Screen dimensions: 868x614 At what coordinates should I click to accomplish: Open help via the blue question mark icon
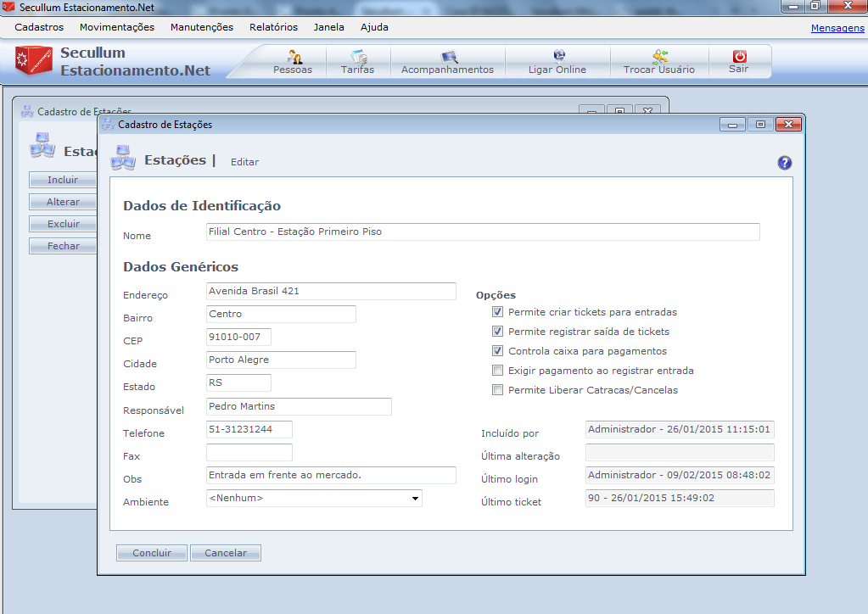point(784,163)
